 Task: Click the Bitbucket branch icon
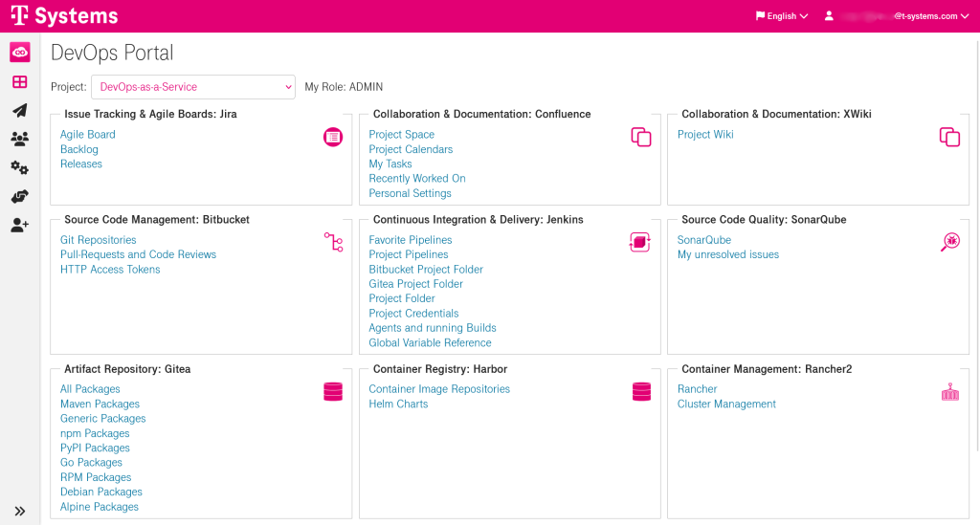pyautogui.click(x=333, y=242)
